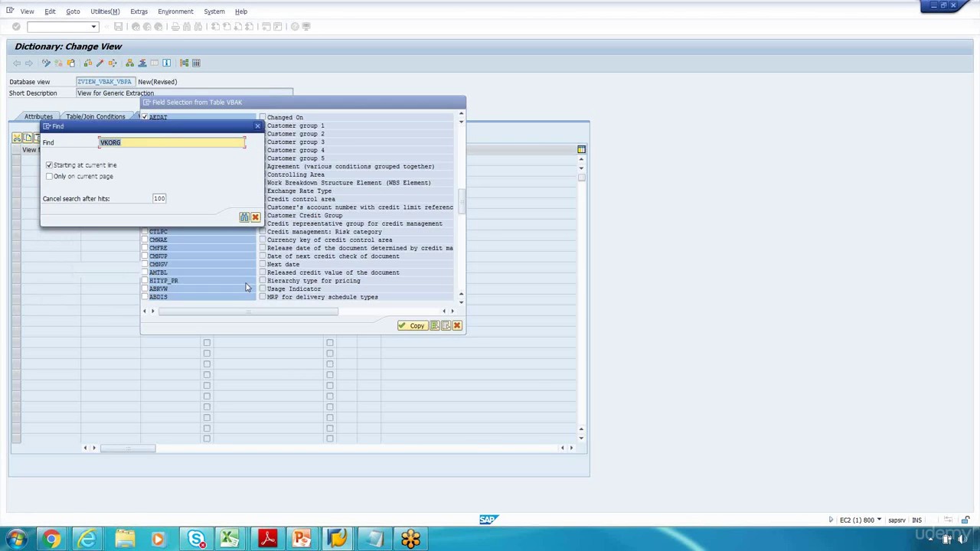The width and height of the screenshot is (980, 551).
Task: Click the Activate icon in Dictionary toolbar
Action: tap(100, 63)
